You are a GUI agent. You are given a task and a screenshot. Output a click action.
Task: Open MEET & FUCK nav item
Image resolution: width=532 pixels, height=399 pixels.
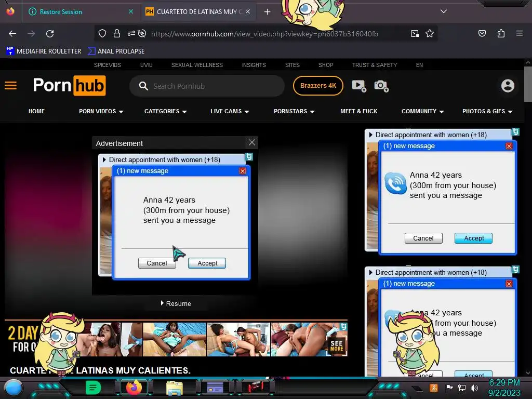coord(358,111)
